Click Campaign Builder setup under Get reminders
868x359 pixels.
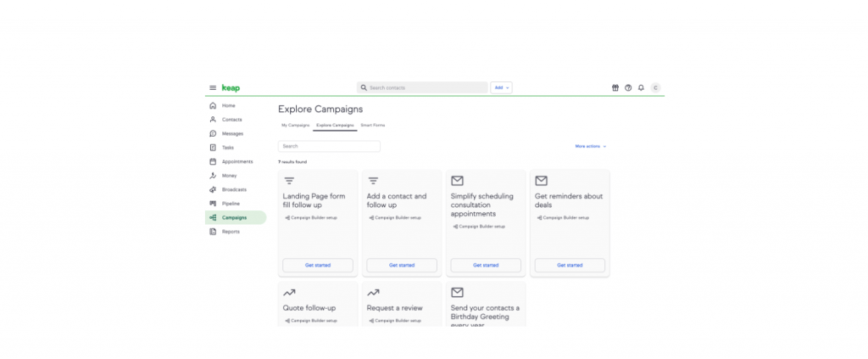tap(563, 218)
